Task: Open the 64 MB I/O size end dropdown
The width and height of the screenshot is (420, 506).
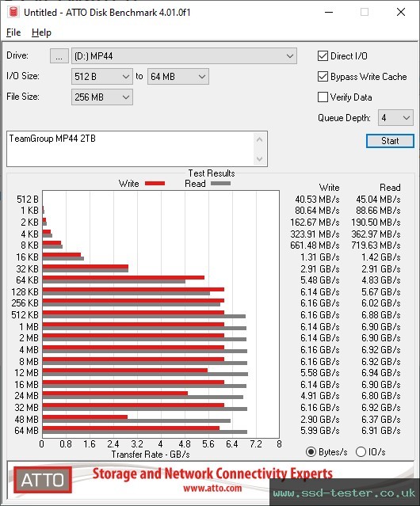Action: click(x=178, y=77)
